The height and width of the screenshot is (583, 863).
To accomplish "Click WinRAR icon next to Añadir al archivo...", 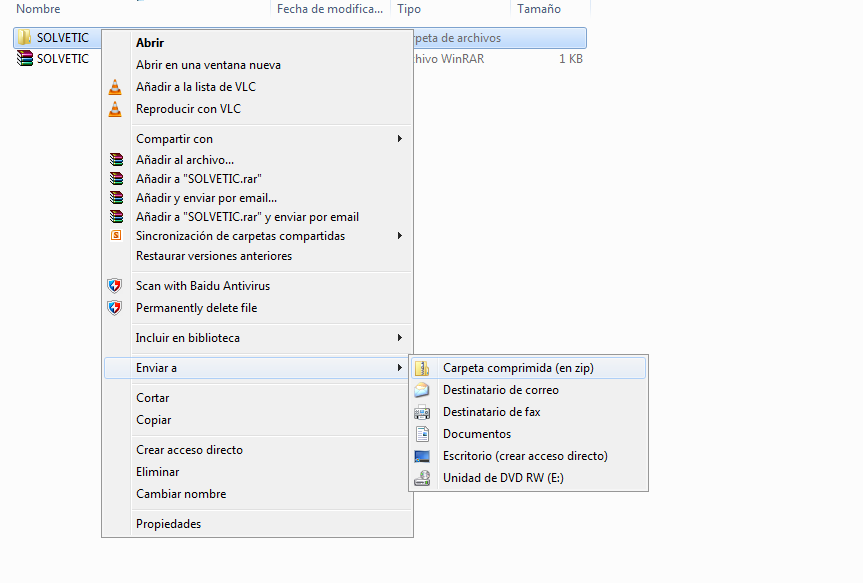I will (116, 160).
